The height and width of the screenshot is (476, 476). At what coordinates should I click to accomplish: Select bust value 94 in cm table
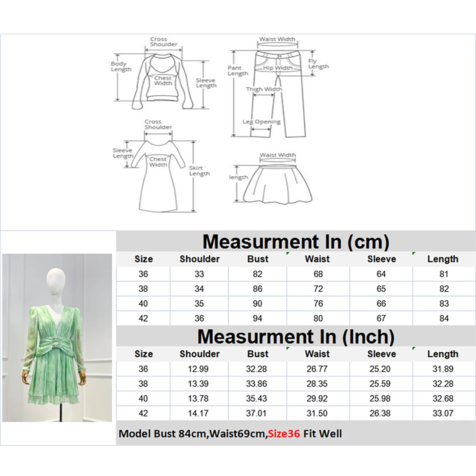pyautogui.click(x=258, y=319)
